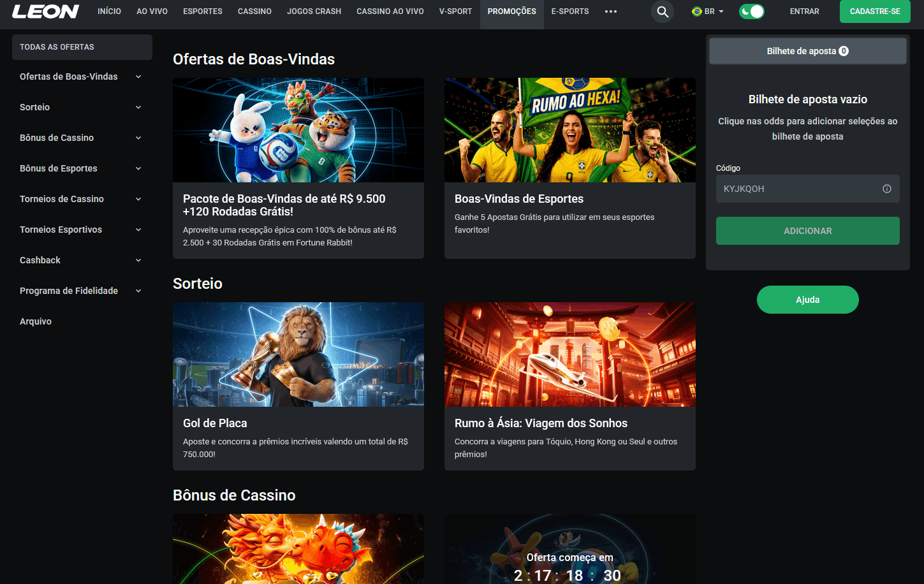Image resolution: width=924 pixels, height=584 pixels.
Task: Expand Torneios Esportivos sidebar section
Action: coord(82,230)
